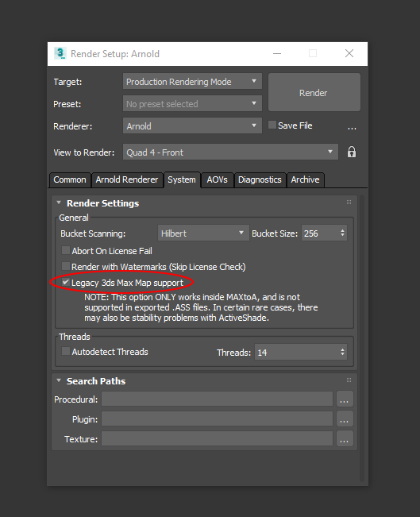Minimize the Render Setup window
The height and width of the screenshot is (517, 420).
pyautogui.click(x=277, y=53)
